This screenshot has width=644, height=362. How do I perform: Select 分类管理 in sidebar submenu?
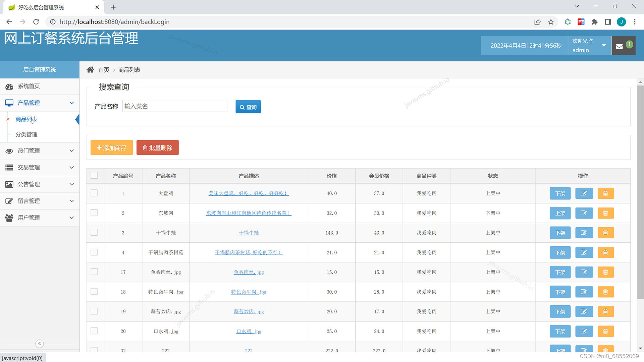tap(26, 134)
